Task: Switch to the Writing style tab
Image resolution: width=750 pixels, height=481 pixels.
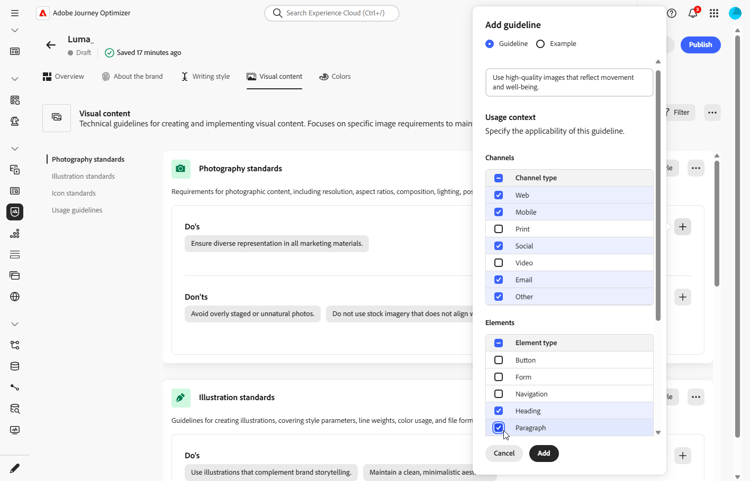Action: click(206, 77)
